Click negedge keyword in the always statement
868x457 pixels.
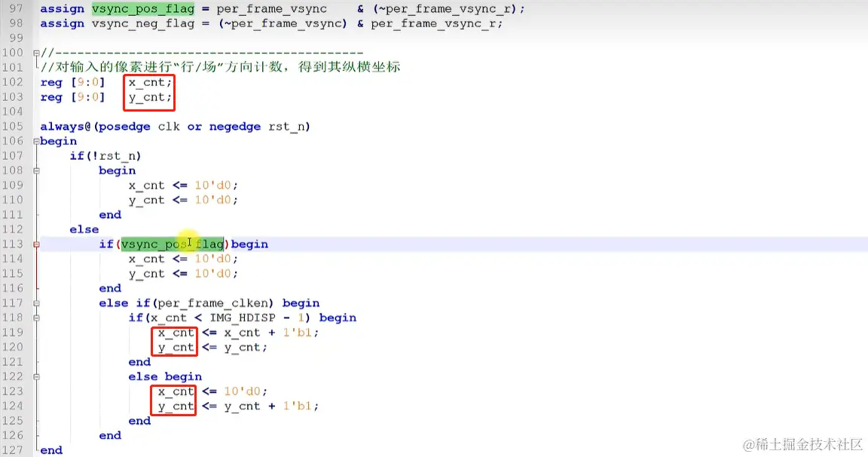pyautogui.click(x=235, y=126)
